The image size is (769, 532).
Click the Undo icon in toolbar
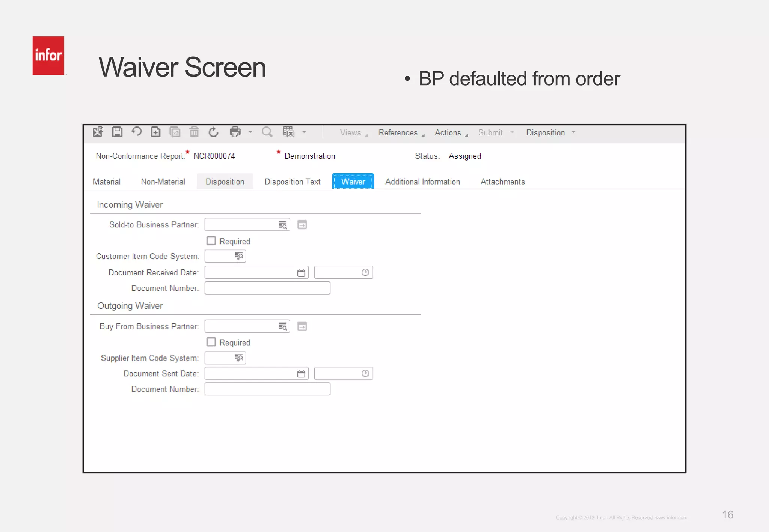click(136, 132)
